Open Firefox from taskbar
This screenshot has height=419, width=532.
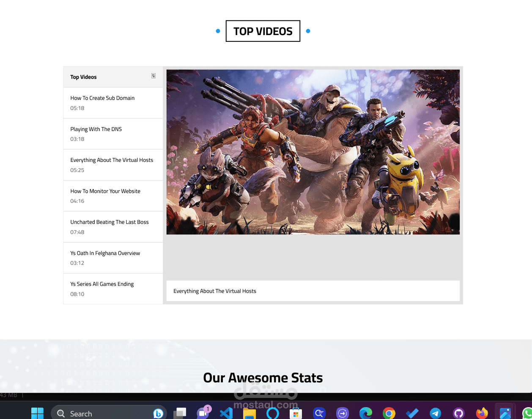pyautogui.click(x=482, y=413)
